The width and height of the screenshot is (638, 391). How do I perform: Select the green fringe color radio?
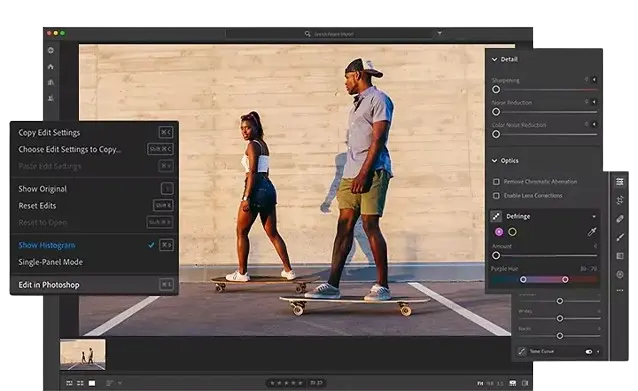[513, 232]
